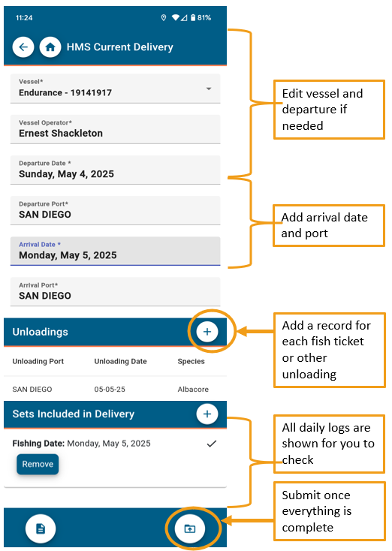
Task: Edit the Vessel Operator field
Action: click(x=116, y=129)
